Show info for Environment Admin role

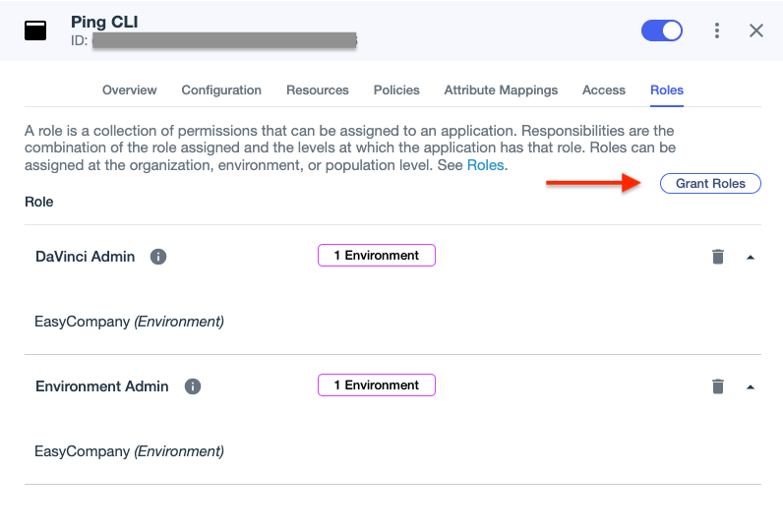pyautogui.click(x=193, y=386)
